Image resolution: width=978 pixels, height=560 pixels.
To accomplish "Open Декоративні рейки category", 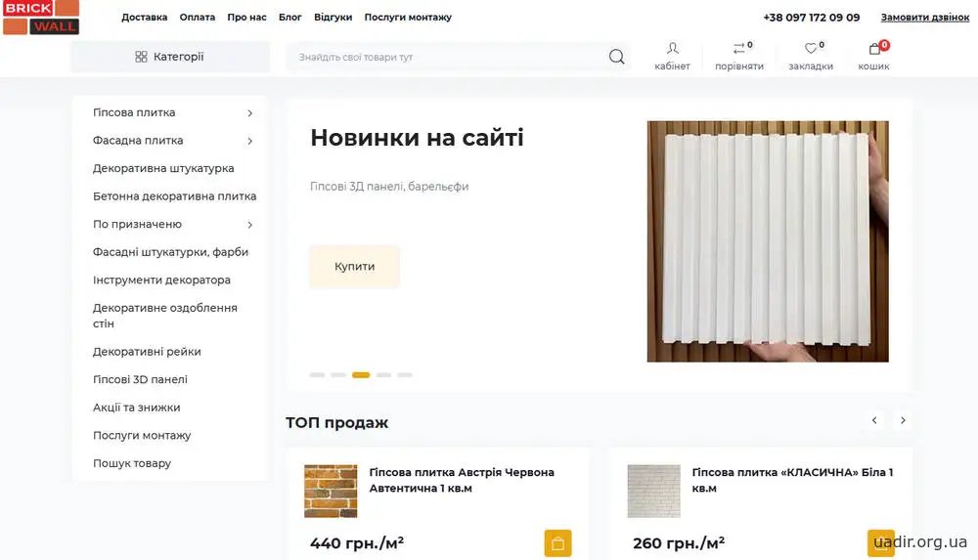I will point(147,352).
